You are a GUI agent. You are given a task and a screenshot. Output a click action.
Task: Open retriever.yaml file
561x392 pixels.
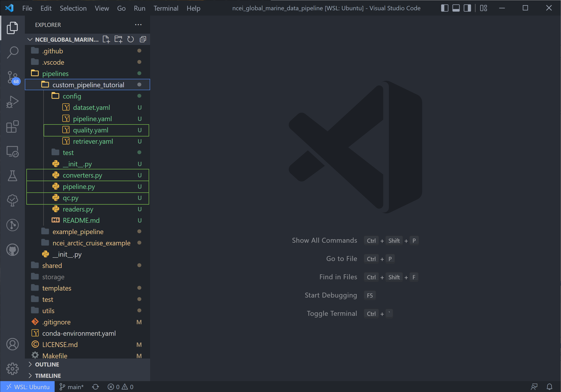(x=87, y=141)
